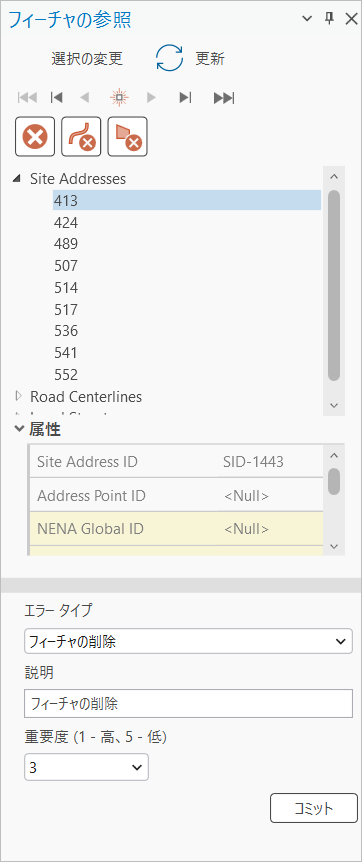This screenshot has width=362, height=862.
Task: Open the pane options dropdown arrow
Action: point(307,19)
